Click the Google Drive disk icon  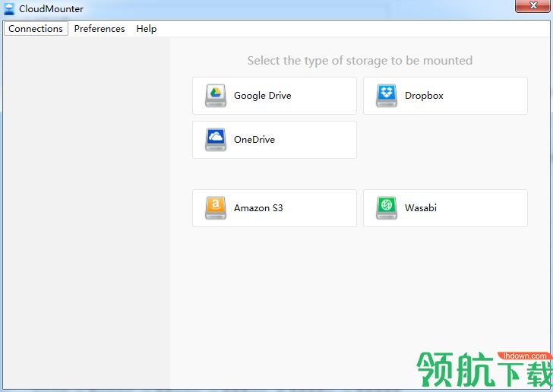click(x=216, y=95)
